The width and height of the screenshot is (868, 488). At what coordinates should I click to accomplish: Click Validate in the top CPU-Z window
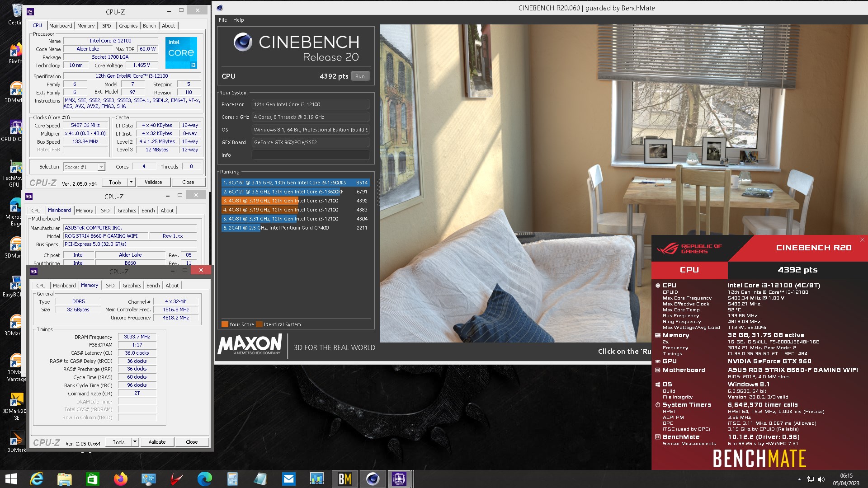(153, 182)
